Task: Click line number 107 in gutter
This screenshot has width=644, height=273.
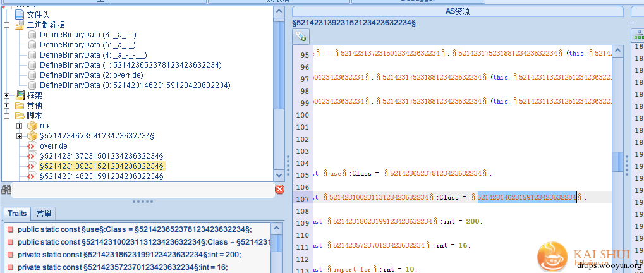Action: click(x=302, y=199)
